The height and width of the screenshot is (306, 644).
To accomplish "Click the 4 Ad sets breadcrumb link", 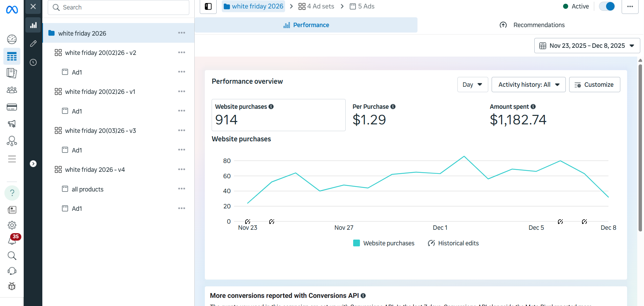I will click(316, 6).
